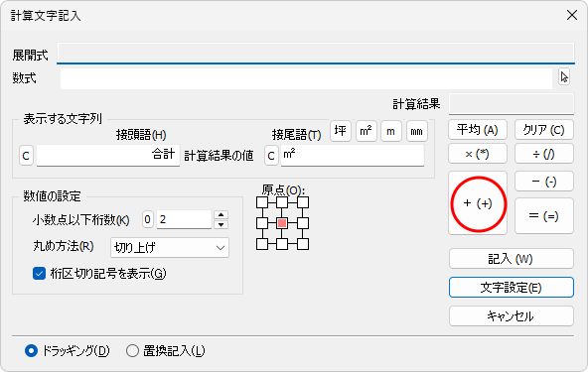The width and height of the screenshot is (588, 372).
Task: Select the bottom-center origin point
Action: coord(282,244)
